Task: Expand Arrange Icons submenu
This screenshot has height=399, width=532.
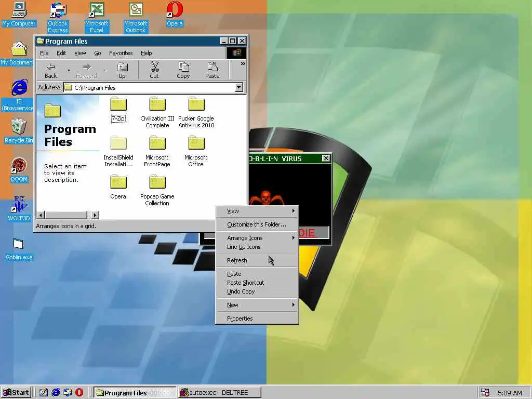Action: (257, 238)
